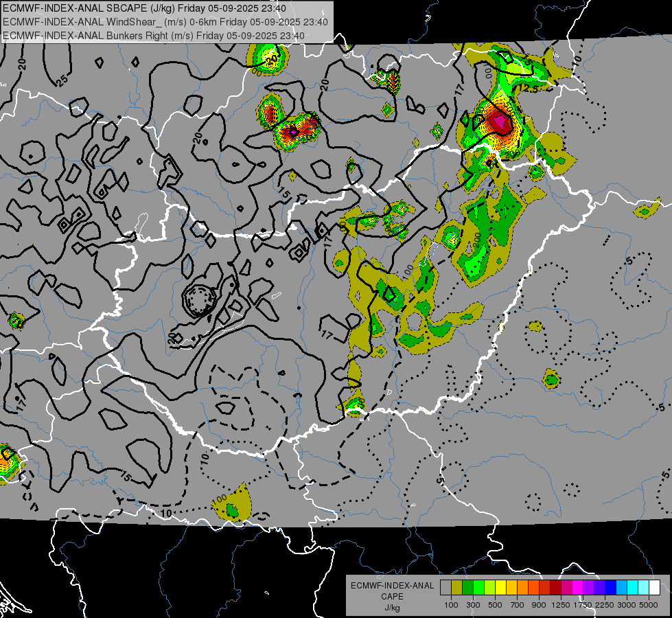Viewport: 672px width, 618px height.
Task: Click the azure legend swatch
Action: click(621, 587)
